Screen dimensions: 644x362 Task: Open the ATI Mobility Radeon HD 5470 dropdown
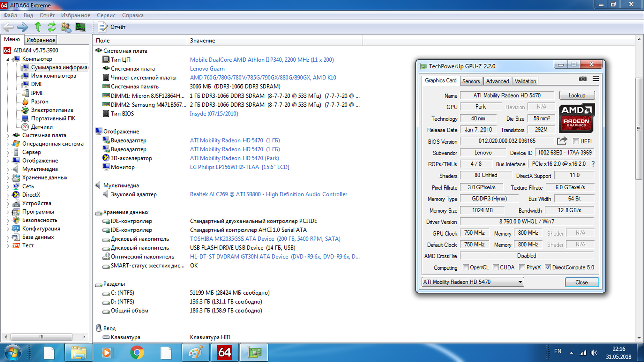point(472,282)
